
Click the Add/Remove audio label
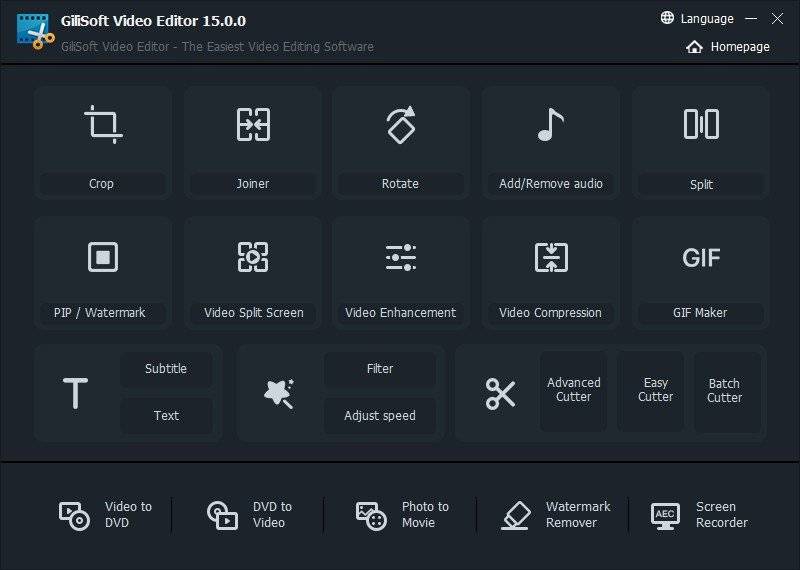pyautogui.click(x=551, y=184)
